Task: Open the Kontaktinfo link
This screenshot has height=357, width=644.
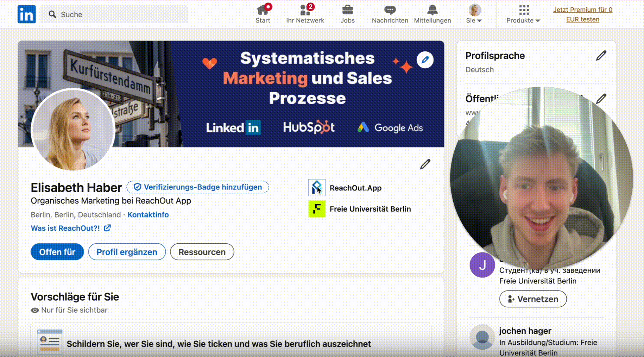Action: 148,215
